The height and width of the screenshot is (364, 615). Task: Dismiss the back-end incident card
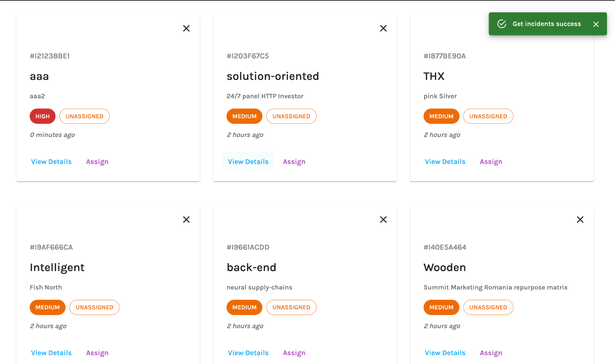click(383, 220)
